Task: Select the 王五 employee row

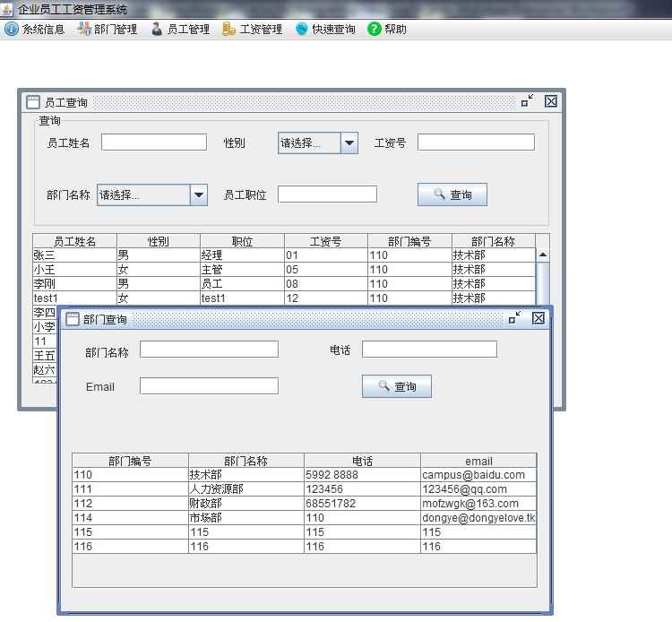Action: [x=45, y=356]
